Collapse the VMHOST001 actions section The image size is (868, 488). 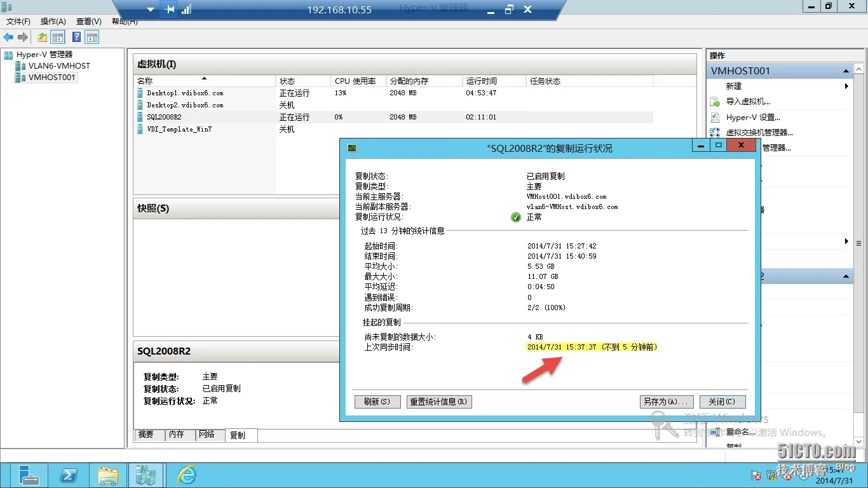[x=846, y=71]
